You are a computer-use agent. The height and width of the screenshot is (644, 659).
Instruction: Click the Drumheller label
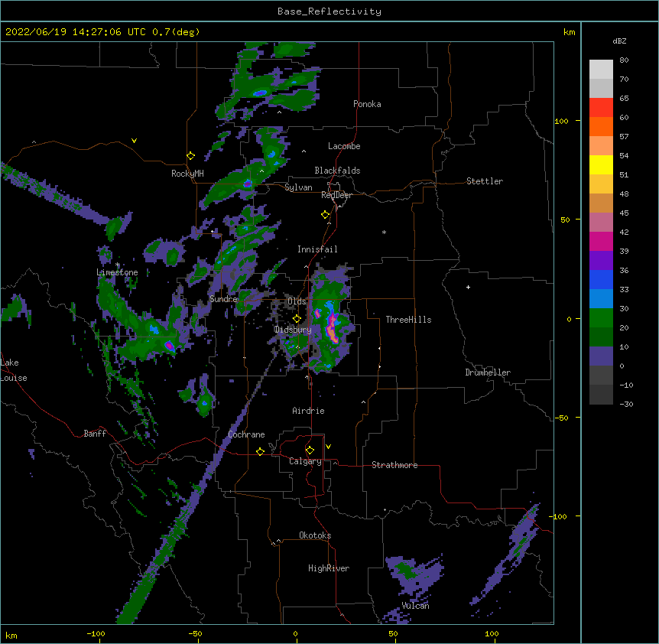click(x=488, y=372)
